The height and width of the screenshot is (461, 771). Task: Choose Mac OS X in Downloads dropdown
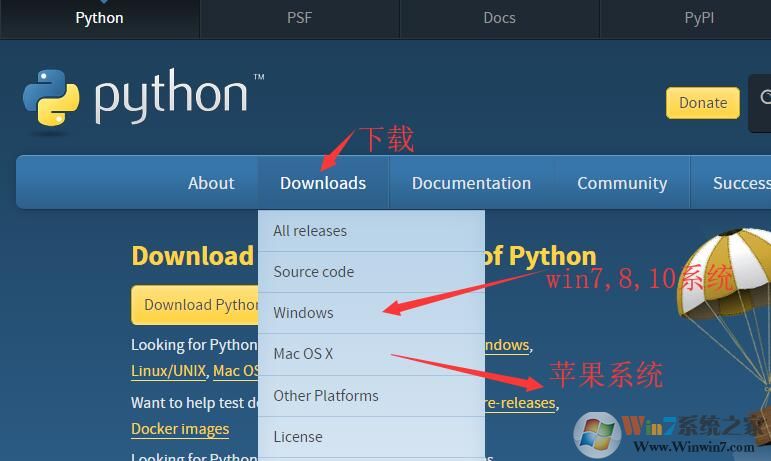(371, 354)
